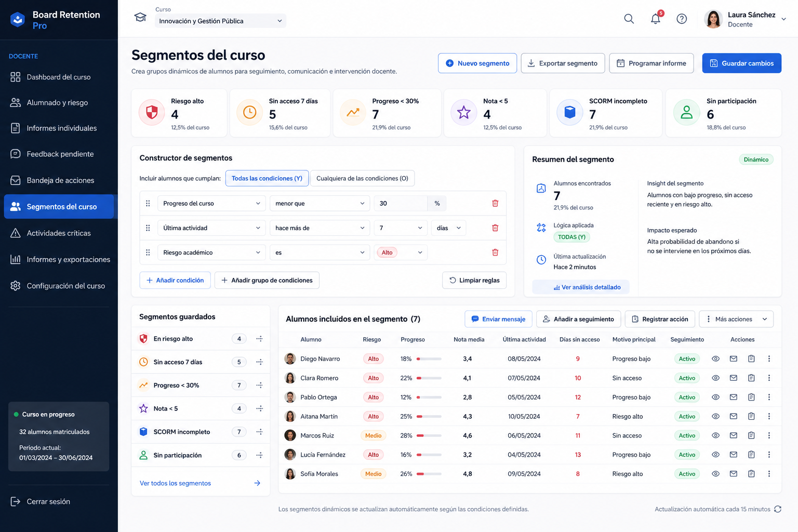Click Guardar cambios button
Screen dimensions: 798x532
click(742, 63)
